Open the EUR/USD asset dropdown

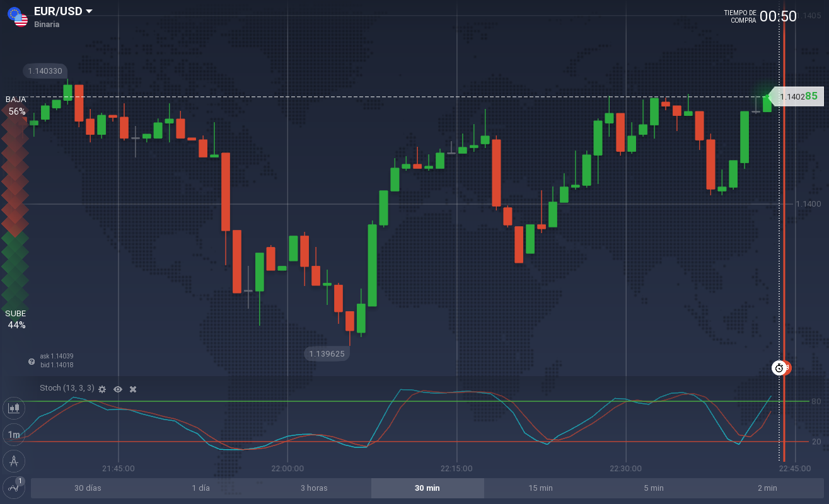[63, 11]
